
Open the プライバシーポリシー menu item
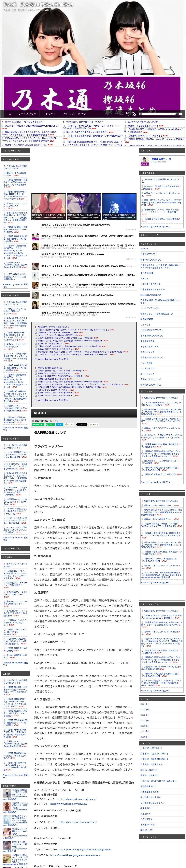point(75,114)
